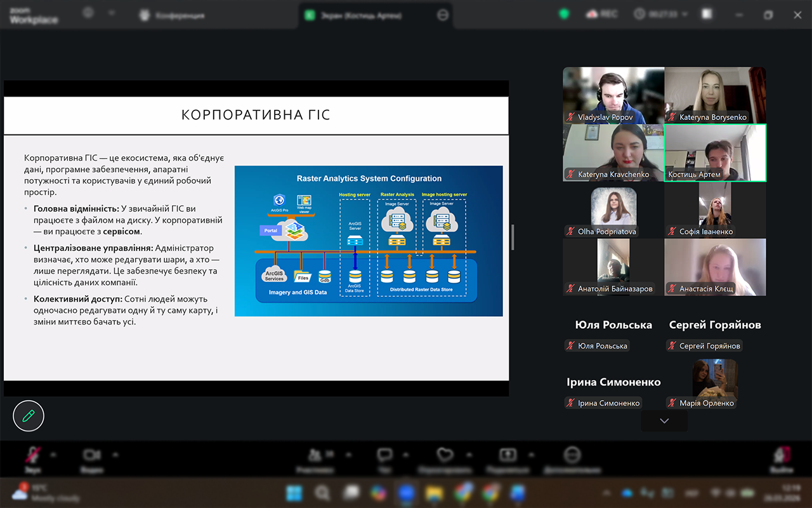Click the Leave meeting button
The width and height of the screenshot is (812, 508).
[x=782, y=456]
